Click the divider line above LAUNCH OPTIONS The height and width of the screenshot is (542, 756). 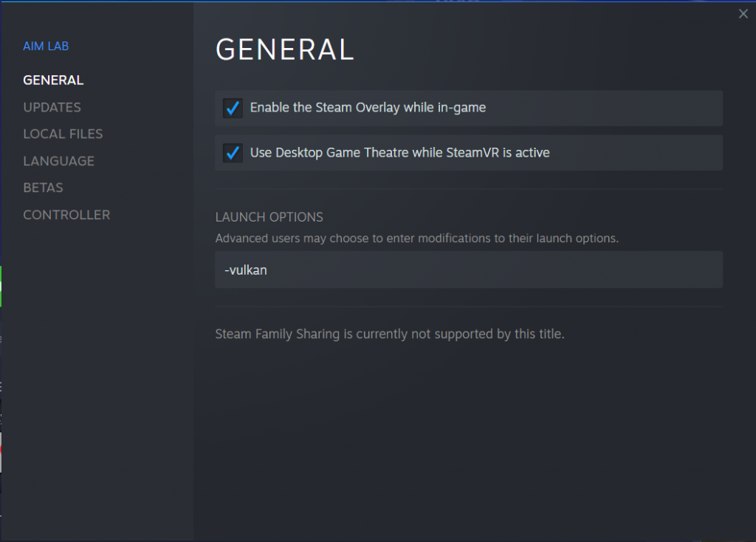coord(468,189)
